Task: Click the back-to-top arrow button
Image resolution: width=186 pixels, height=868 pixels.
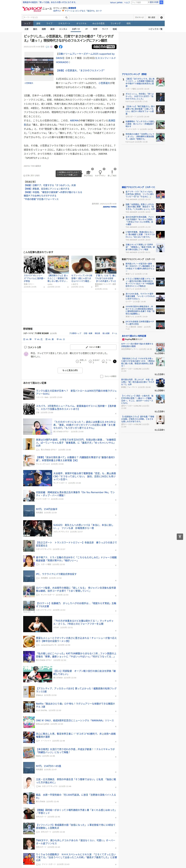Action: 180,537
